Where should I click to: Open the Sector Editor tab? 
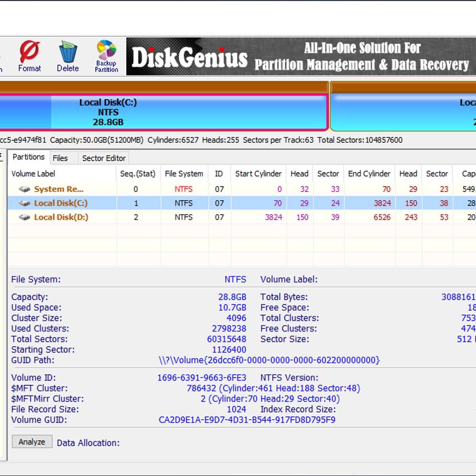[x=104, y=158]
